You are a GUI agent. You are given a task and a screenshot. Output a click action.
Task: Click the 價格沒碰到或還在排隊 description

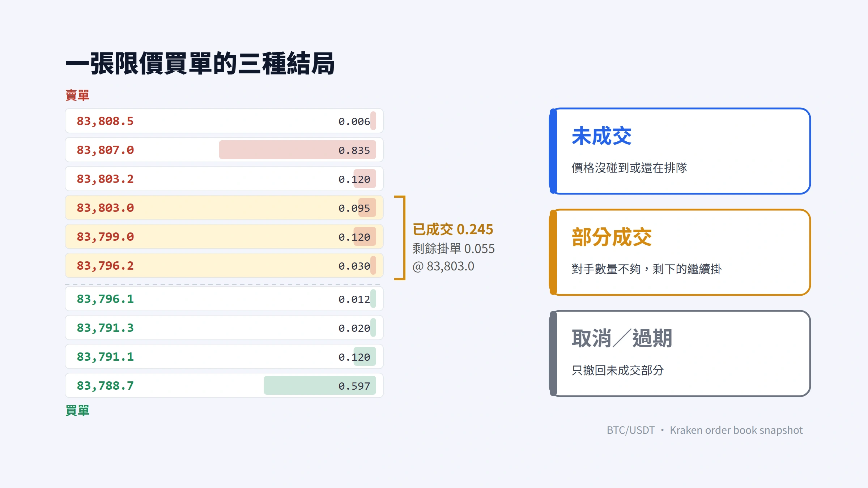(x=629, y=168)
